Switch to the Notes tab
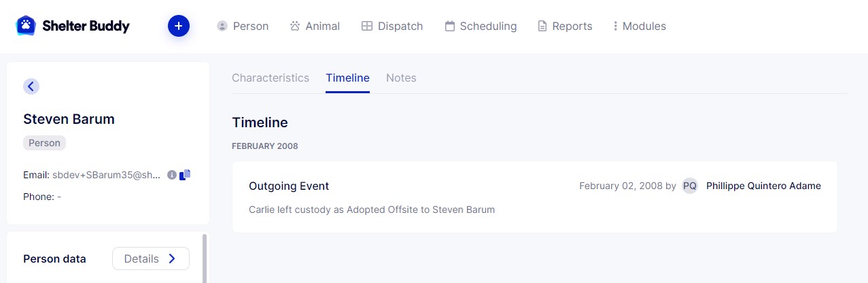868x283 pixels. [x=401, y=78]
